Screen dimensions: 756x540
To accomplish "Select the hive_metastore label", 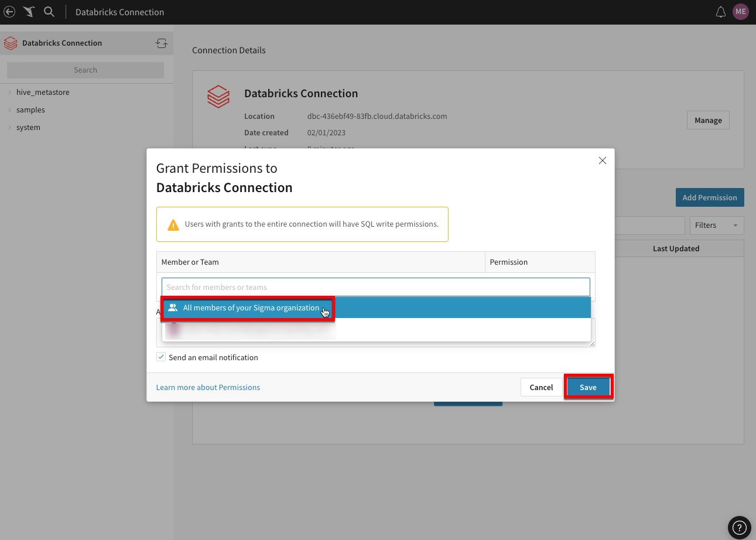I will (43, 93).
